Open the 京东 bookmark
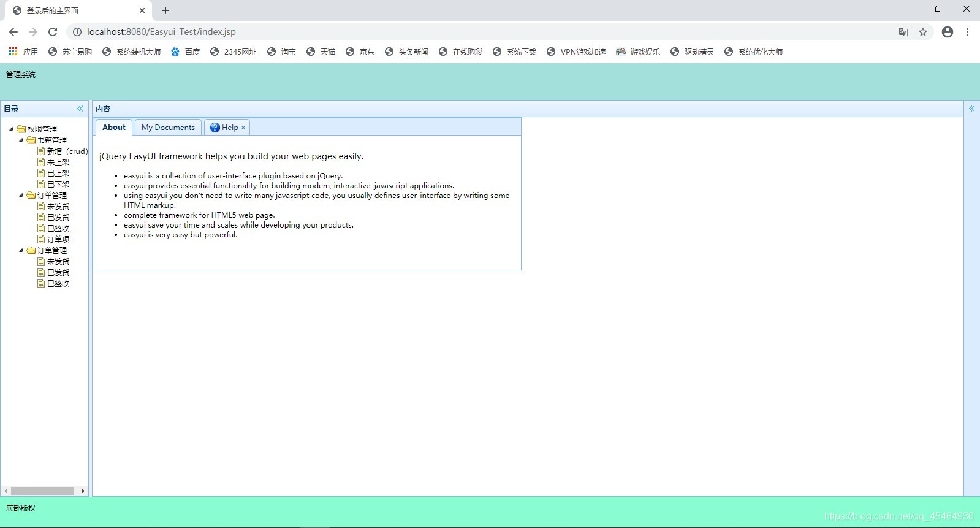Image resolution: width=980 pixels, height=528 pixels. click(360, 52)
